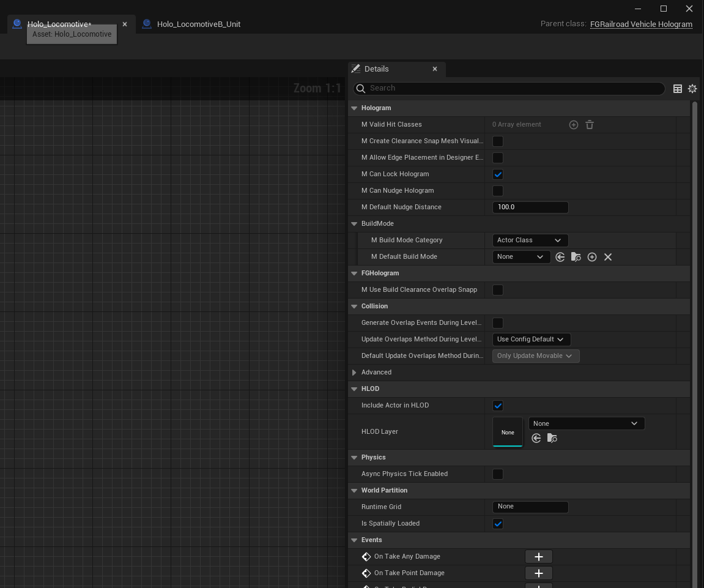Viewport: 704px width, 588px height.
Task: Add On Take Any Damage event
Action: pos(538,557)
